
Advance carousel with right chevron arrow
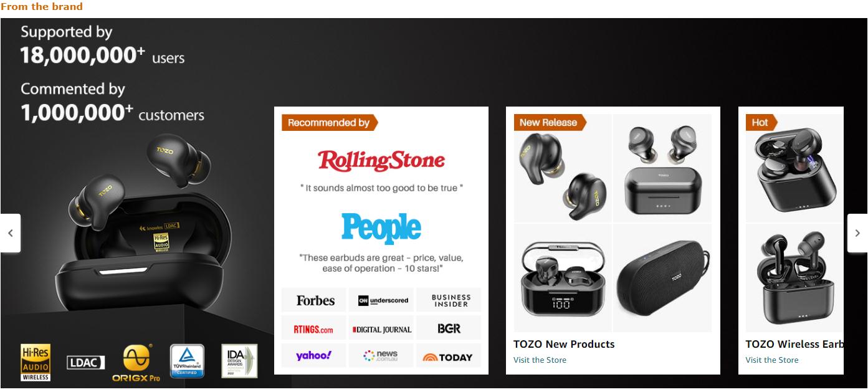pos(857,233)
